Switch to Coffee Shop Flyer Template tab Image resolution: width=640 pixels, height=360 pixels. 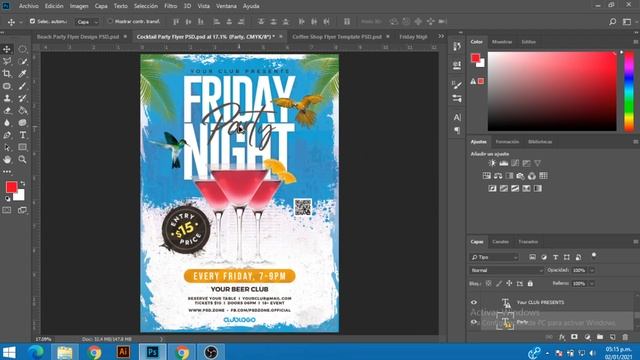337,37
